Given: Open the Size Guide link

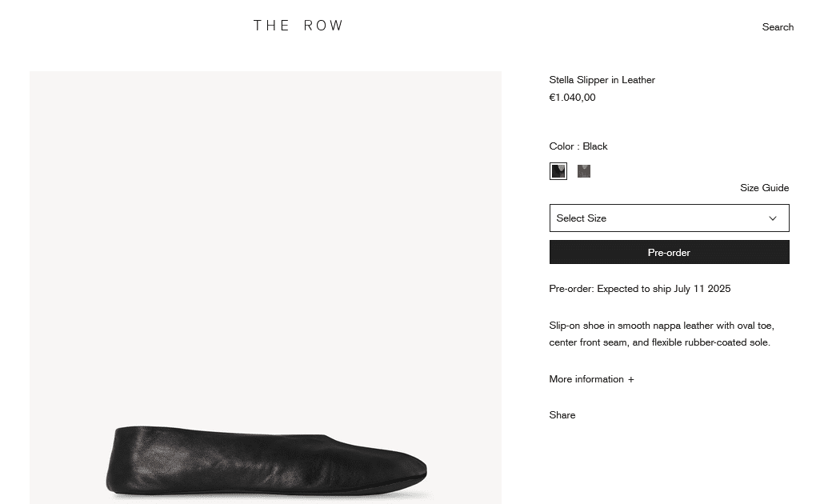Looking at the screenshot, I should [764, 188].
